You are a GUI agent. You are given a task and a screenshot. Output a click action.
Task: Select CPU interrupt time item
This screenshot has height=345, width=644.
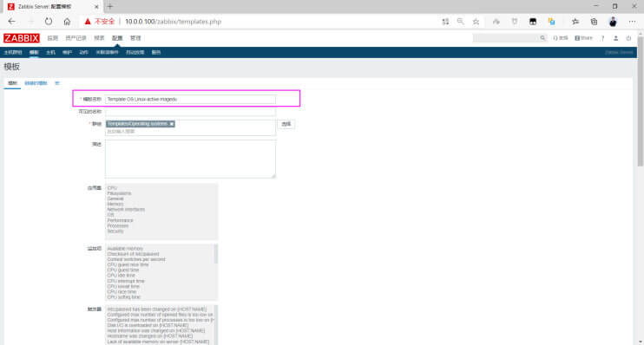point(126,282)
